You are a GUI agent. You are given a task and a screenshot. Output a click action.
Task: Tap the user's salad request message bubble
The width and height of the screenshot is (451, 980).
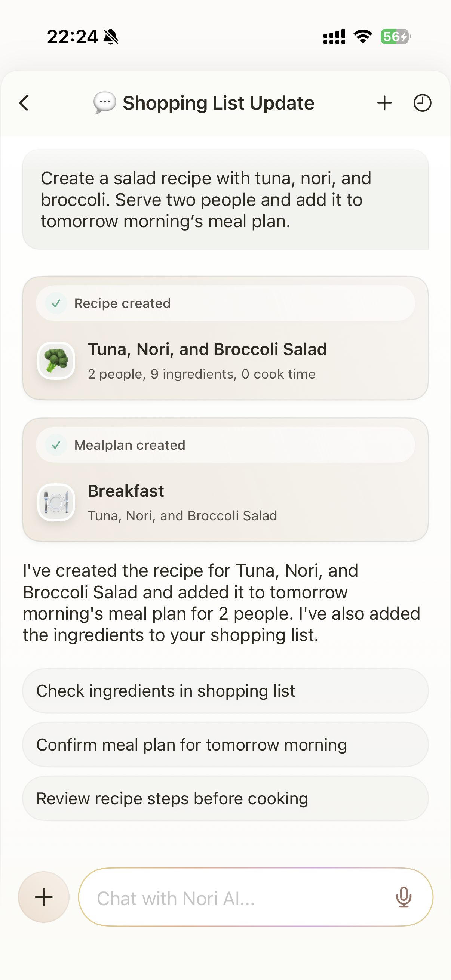click(225, 200)
